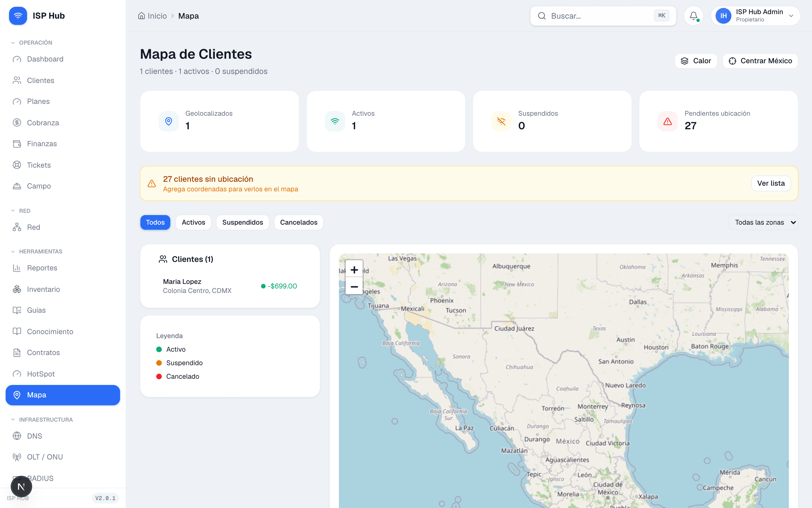Click the Inicio home icon in breadcrumb
812x508 pixels.
(x=142, y=16)
